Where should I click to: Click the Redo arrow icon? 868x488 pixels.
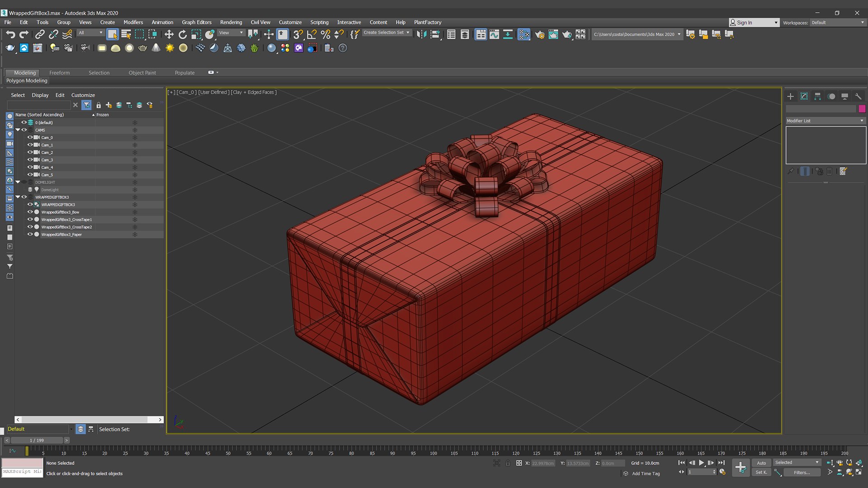click(24, 34)
